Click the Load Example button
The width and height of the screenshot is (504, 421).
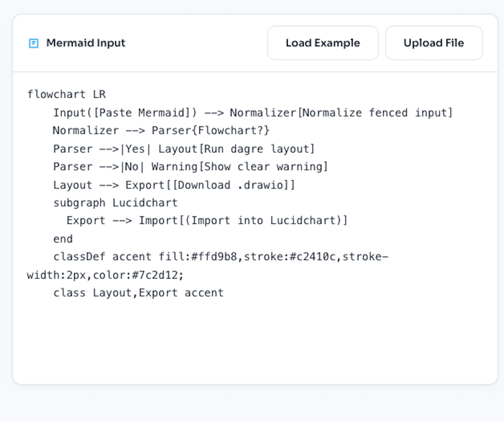[323, 43]
